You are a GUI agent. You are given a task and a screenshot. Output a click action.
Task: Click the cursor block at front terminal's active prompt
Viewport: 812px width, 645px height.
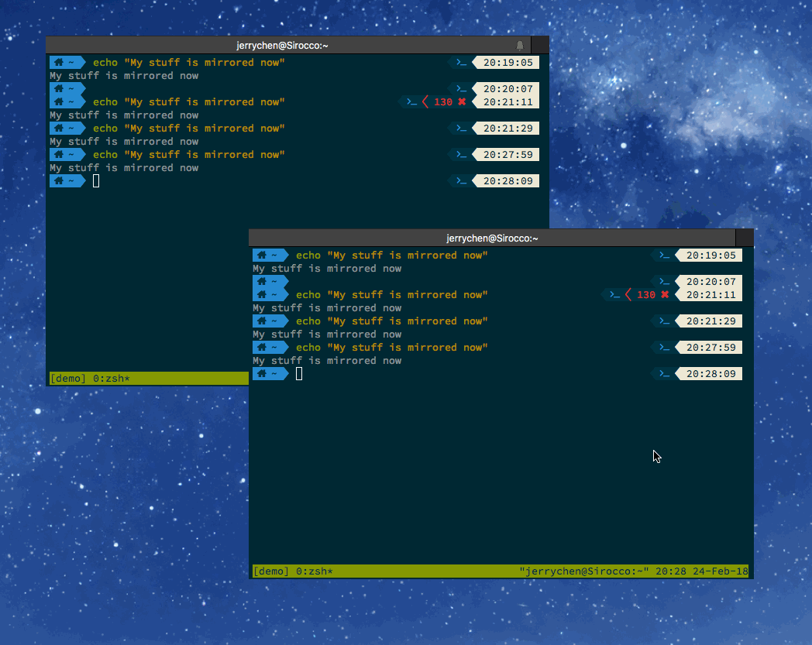point(299,374)
